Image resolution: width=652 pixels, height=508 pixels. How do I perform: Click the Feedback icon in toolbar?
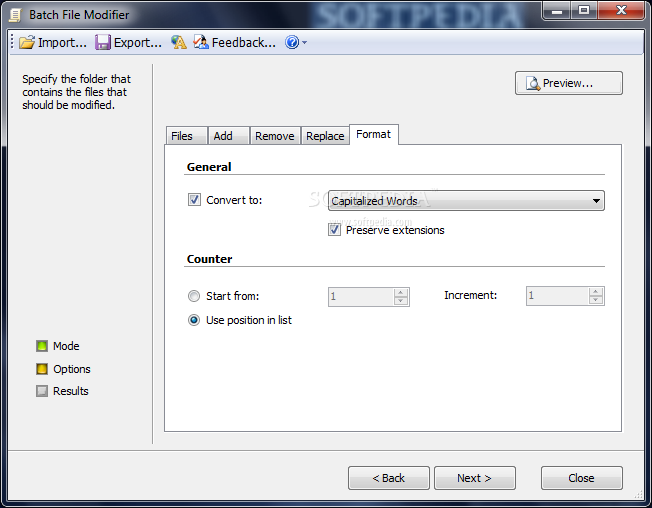(x=201, y=42)
